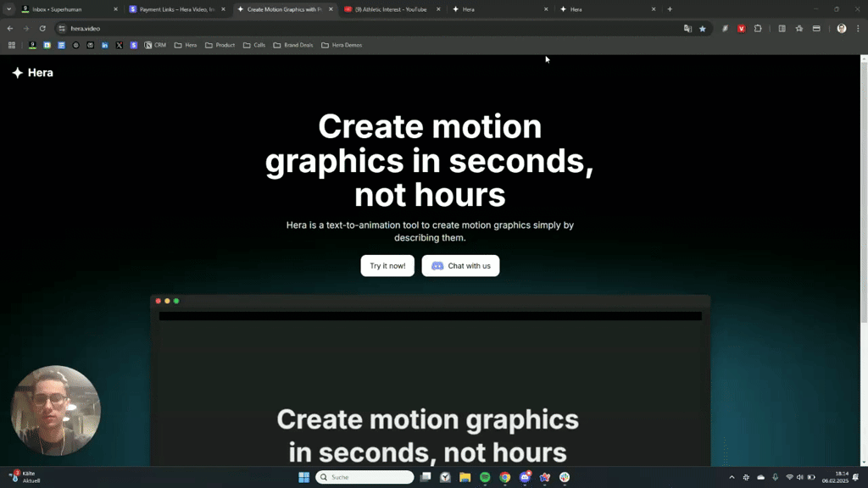Open the LinkedIn bookmark icon
This screenshot has height=488, width=868.
pos(104,45)
